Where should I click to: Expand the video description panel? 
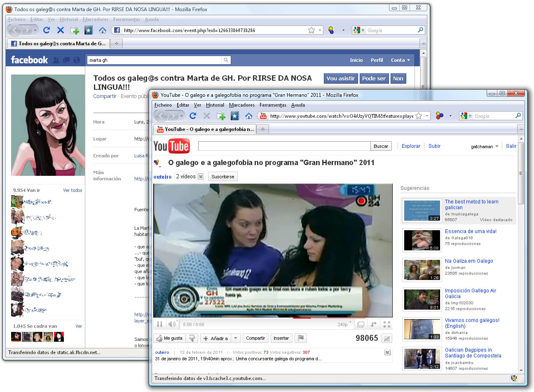pos(387,352)
